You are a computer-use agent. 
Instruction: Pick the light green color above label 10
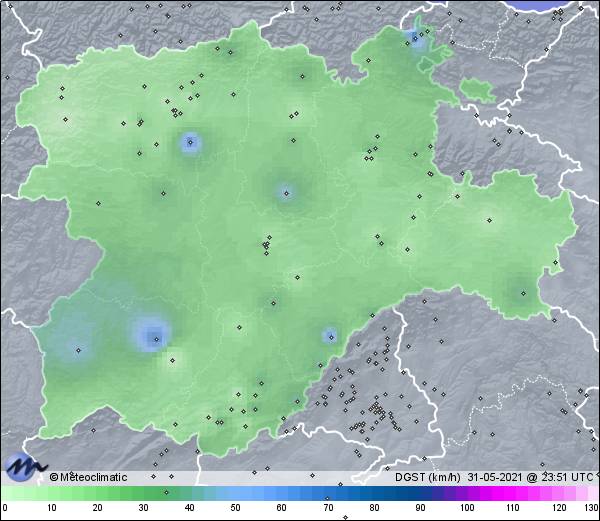pos(52,493)
